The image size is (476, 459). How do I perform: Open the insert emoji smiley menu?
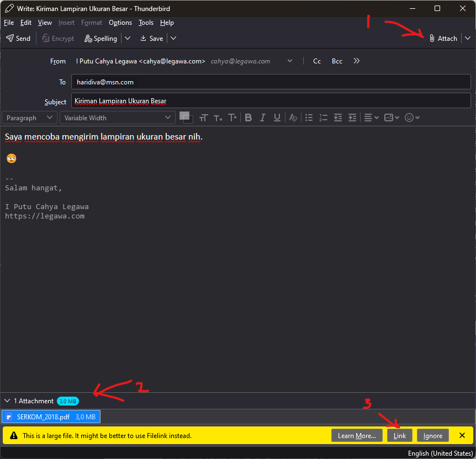[412, 118]
